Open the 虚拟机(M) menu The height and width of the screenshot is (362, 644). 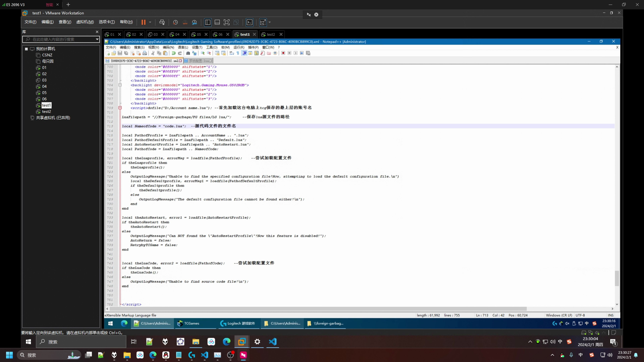tap(85, 22)
